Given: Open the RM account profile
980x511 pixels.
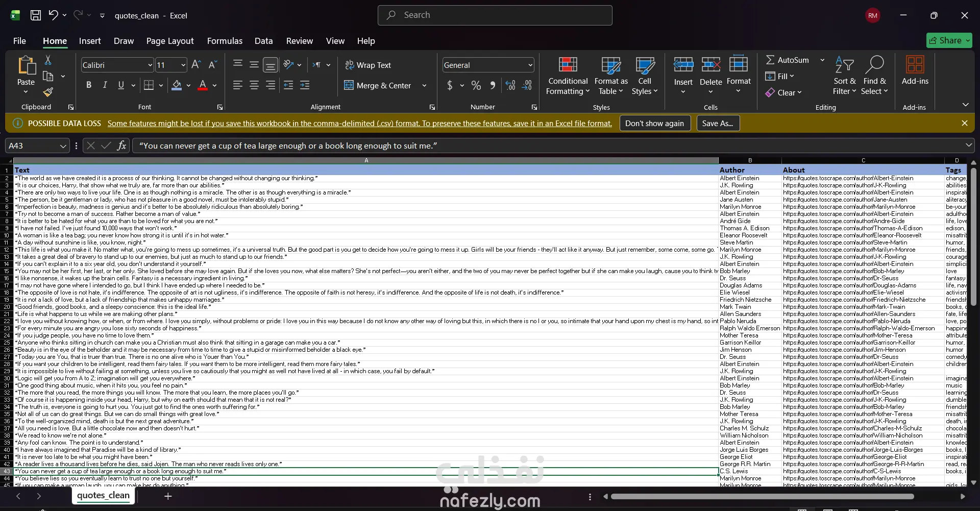Looking at the screenshot, I should point(873,15).
